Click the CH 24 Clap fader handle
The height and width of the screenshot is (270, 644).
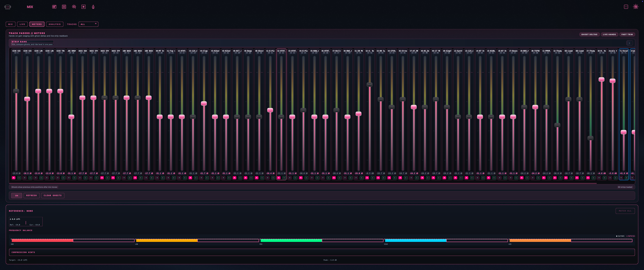click(x=204, y=103)
